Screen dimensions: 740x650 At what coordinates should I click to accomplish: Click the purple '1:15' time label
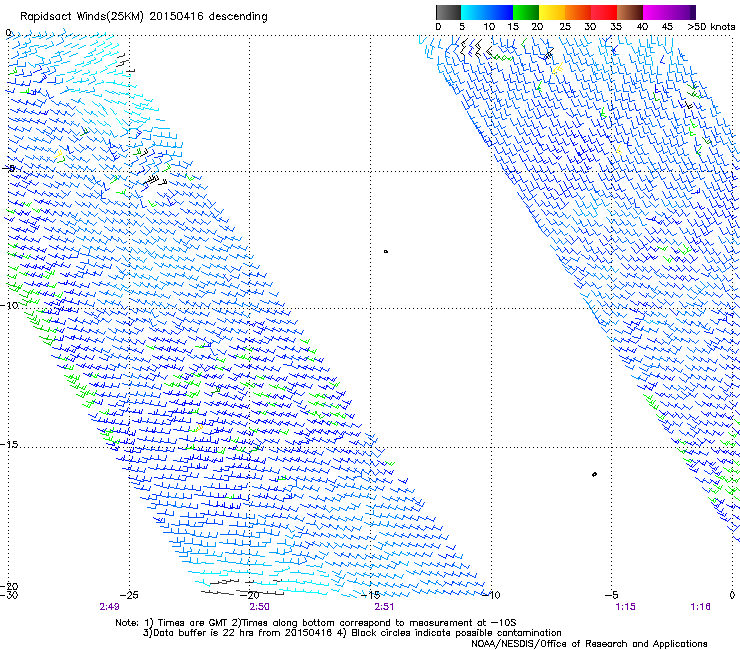(625, 607)
